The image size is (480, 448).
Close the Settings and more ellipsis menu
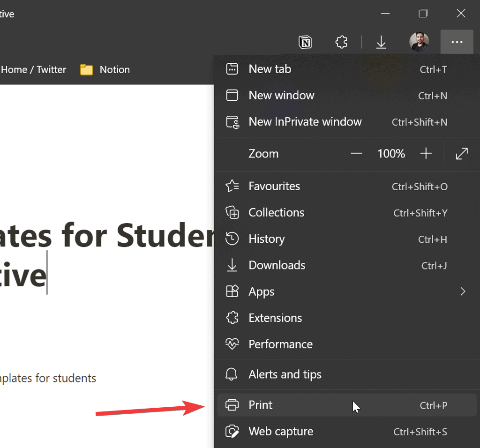tap(457, 42)
